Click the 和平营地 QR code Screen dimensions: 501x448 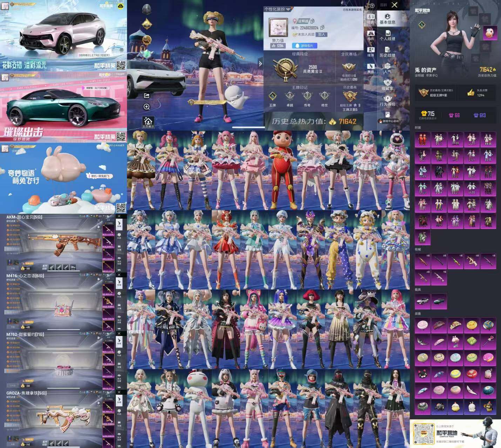point(424,434)
